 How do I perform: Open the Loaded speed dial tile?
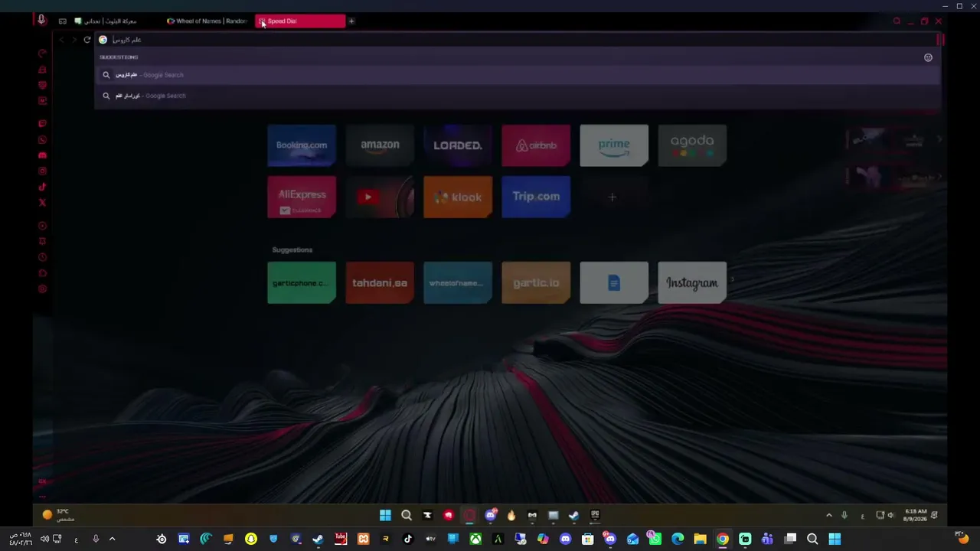(458, 145)
